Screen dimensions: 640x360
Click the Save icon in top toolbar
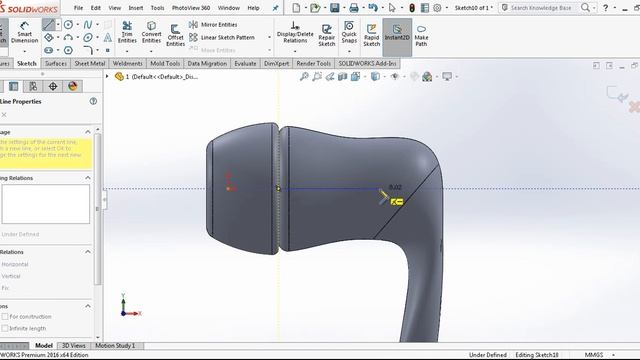tap(335, 8)
